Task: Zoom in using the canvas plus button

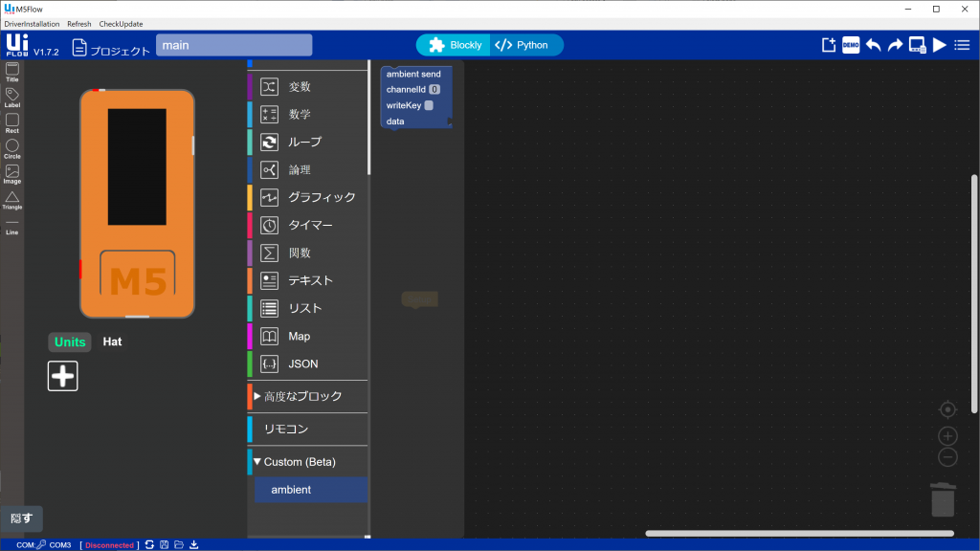Action: point(947,435)
